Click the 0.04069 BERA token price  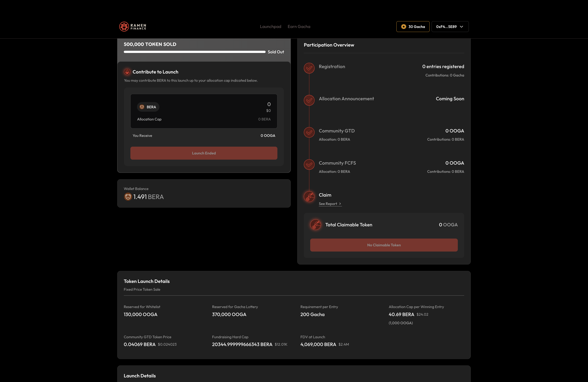[139, 344]
